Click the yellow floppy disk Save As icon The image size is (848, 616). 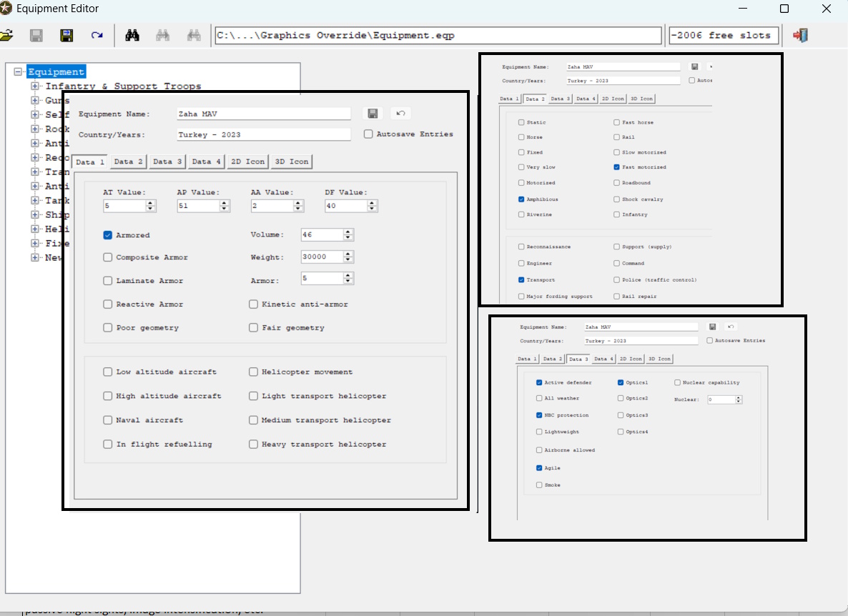[66, 36]
